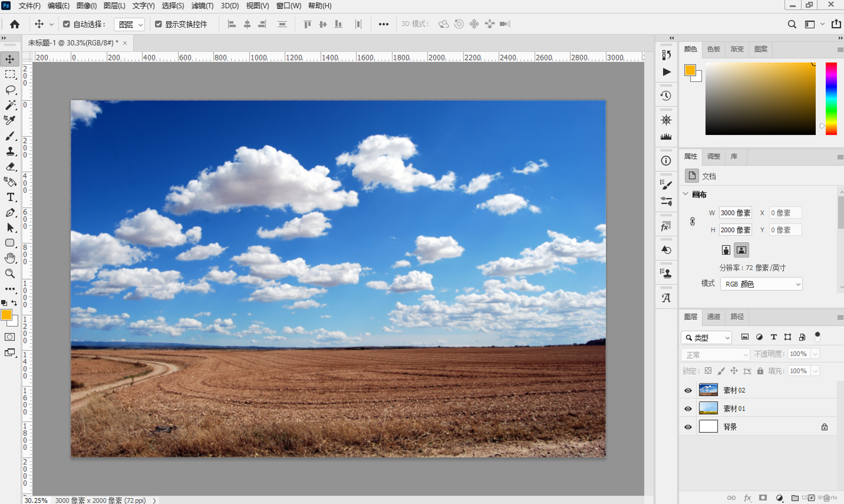Screen dimensions: 844x504
Task: Open the 图像(I) menu
Action: click(86, 6)
